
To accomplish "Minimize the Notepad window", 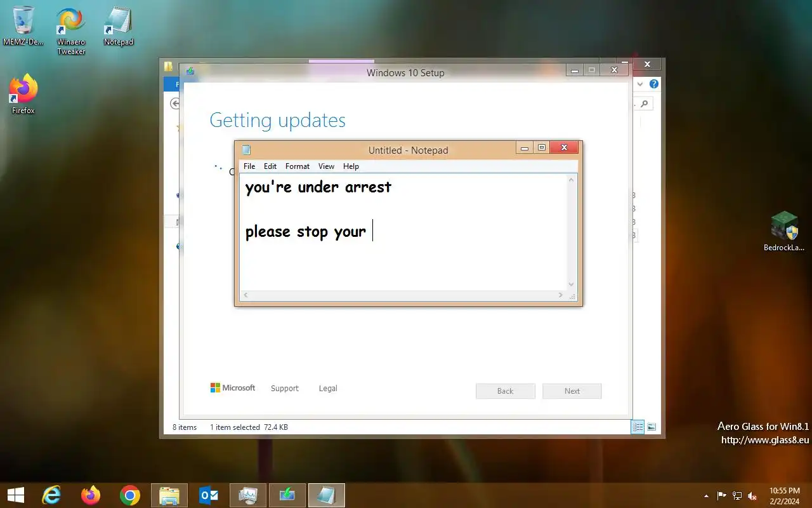I will (525, 148).
